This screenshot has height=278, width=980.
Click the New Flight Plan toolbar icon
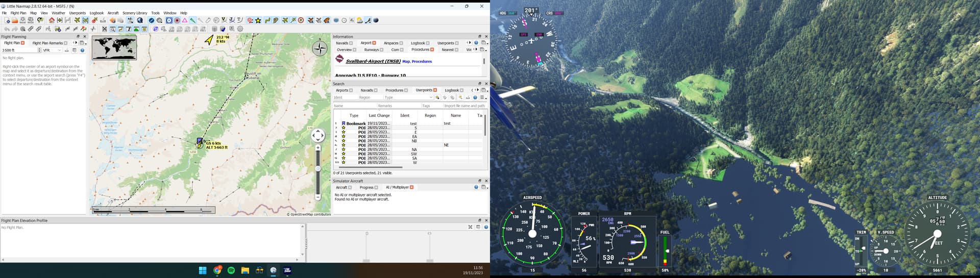coord(7,20)
